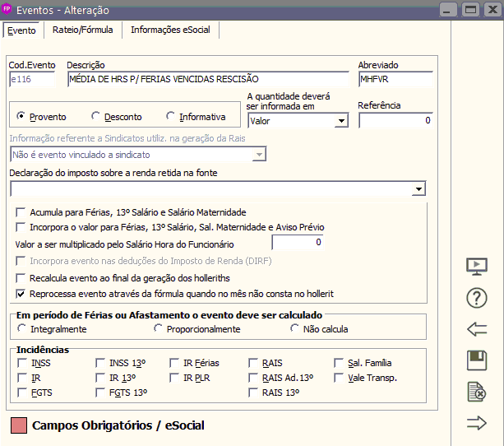Screen dimensions: 504x446
Task: Select the Proporcionalmente radio option
Action: [x=159, y=329]
